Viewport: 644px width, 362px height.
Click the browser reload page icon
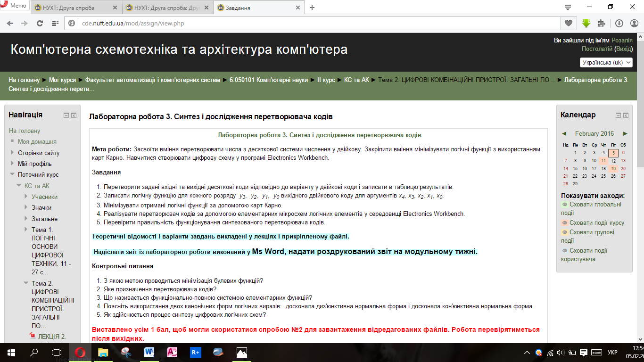coord(40,23)
